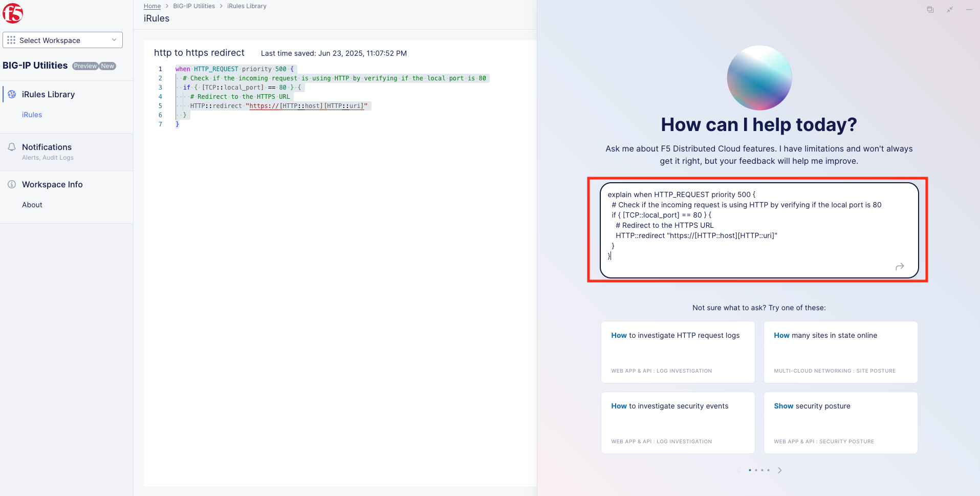980x496 pixels.
Task: Select last pagination dot
Action: point(768,470)
